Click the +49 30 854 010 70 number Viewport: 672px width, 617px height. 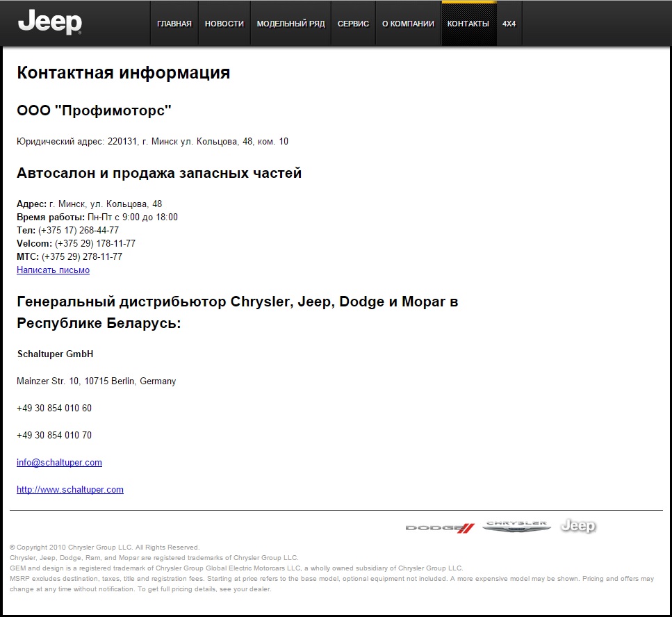[54, 435]
